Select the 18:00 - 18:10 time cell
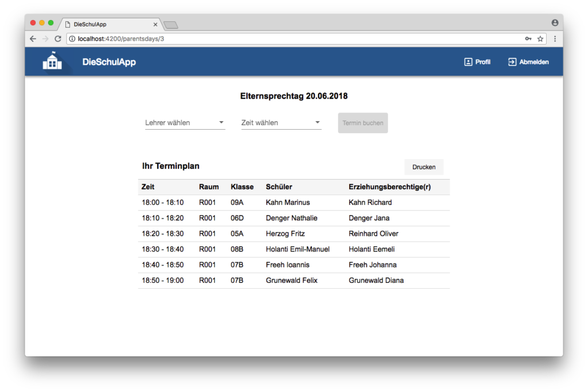This screenshot has width=588, height=392. [x=163, y=203]
